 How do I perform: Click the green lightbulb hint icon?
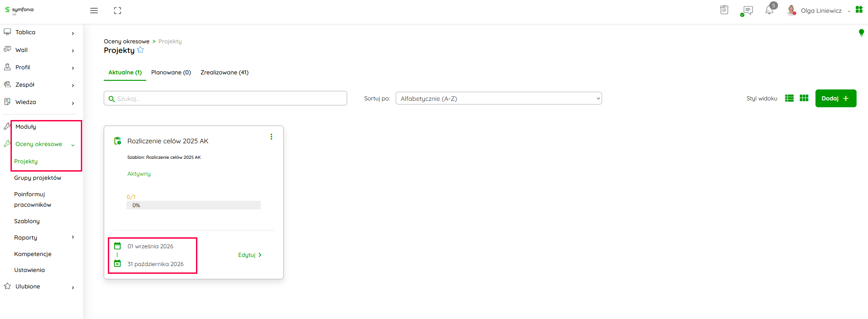coord(861,32)
